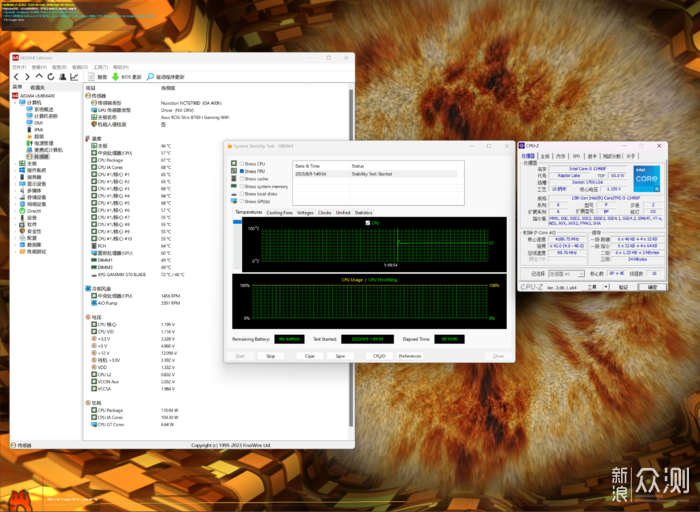700x512 pixels.
Task: Open CPUID from Stability Test window
Action: (x=379, y=356)
